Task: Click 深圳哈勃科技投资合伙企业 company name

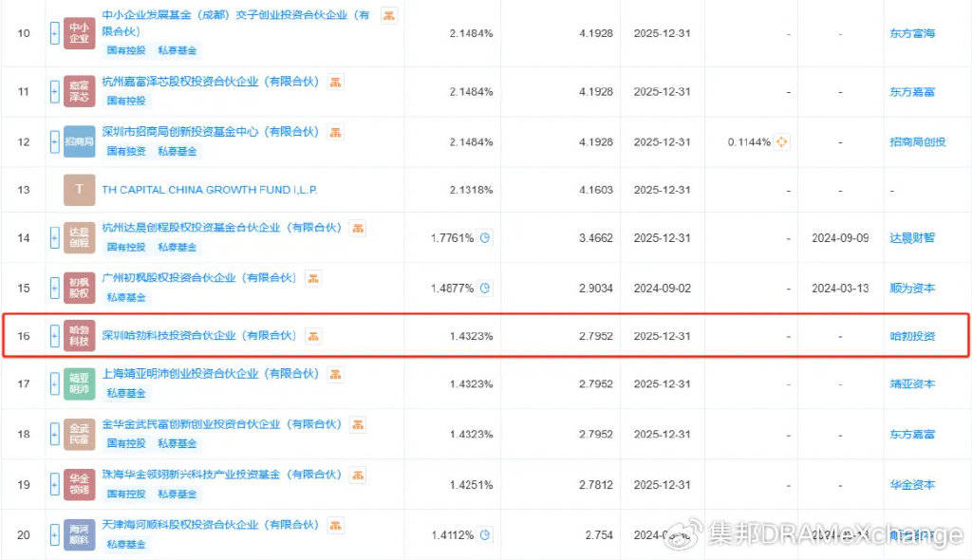Action: coord(199,336)
